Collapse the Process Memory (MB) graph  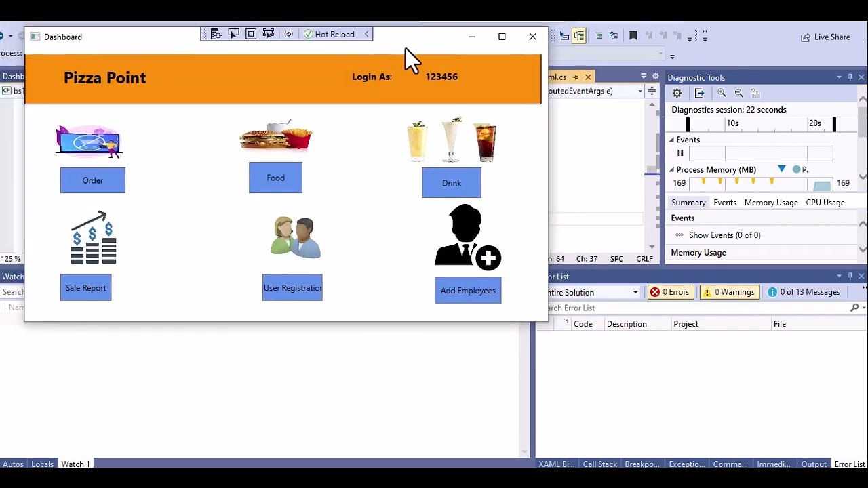click(672, 169)
